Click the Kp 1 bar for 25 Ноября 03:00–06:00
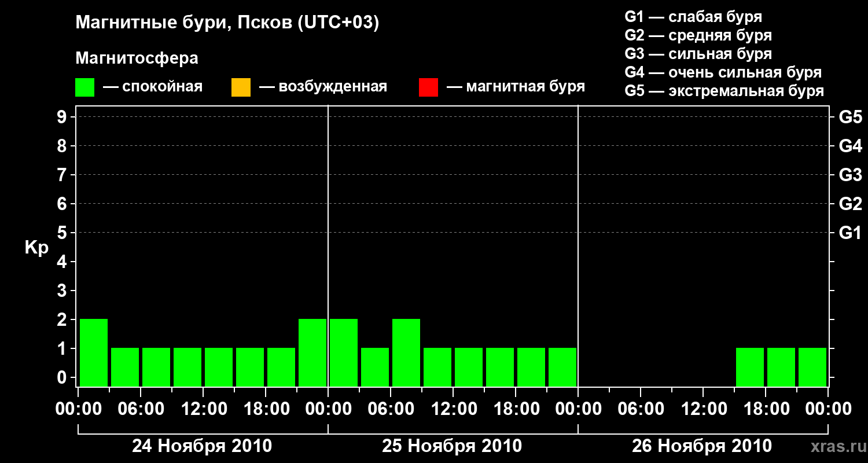 [375, 367]
